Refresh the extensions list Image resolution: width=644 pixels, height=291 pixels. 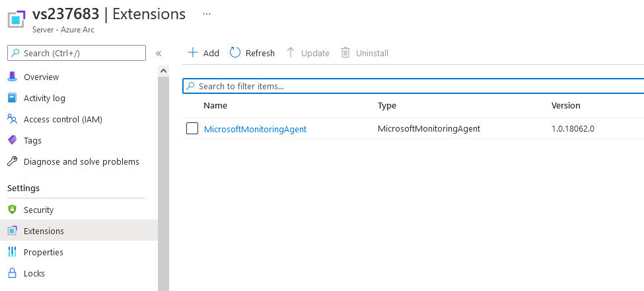(x=252, y=53)
